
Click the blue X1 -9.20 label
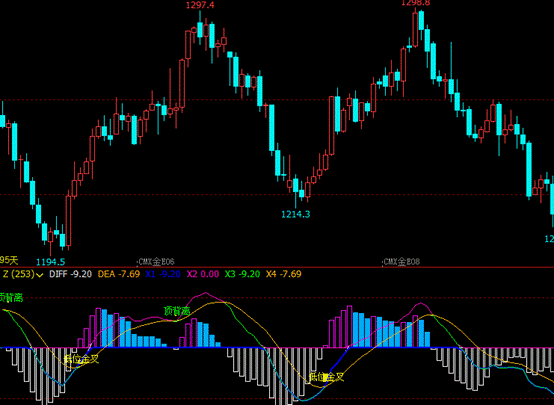tap(163, 274)
